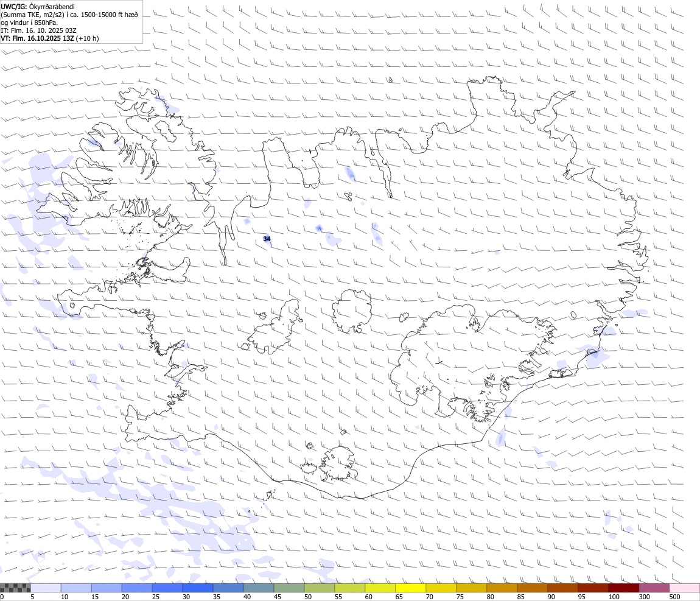Select the '(Summa TKE, m2/s2)' description line
The height and width of the screenshot is (601, 700).
(x=69, y=15)
